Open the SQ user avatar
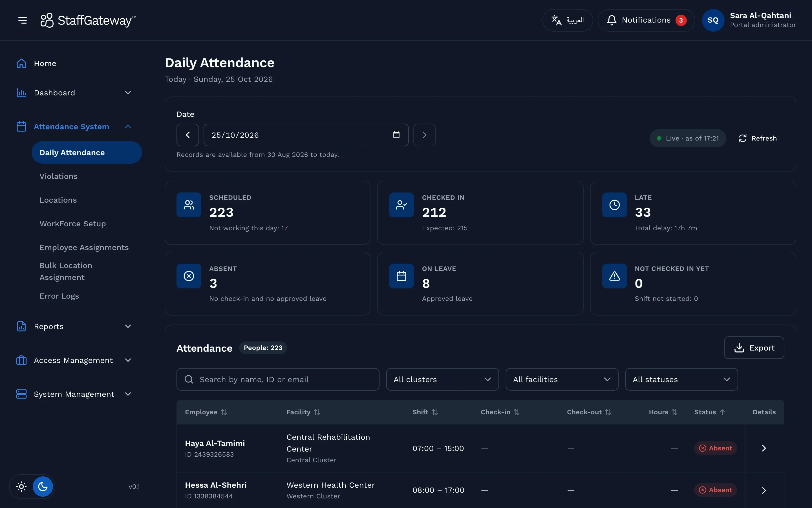Screen dimensions: 812x508 coord(713,20)
